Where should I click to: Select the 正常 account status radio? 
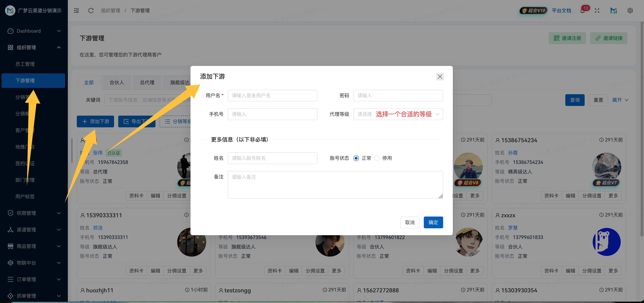point(356,158)
